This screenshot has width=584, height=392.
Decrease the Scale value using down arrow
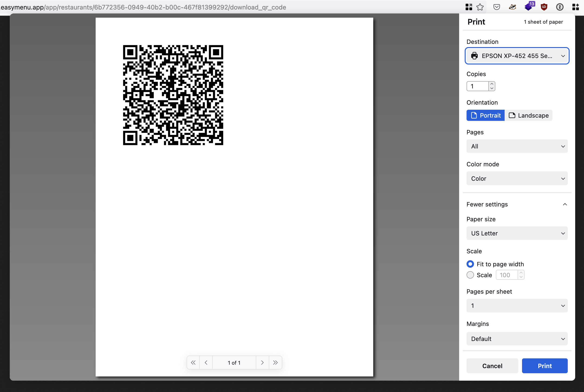pos(521,277)
